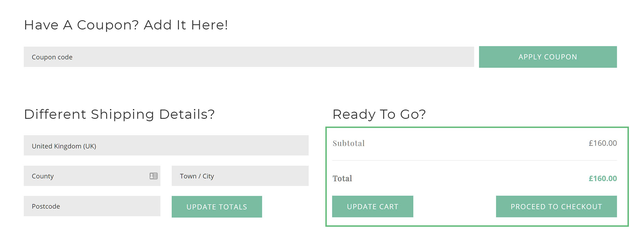Screen dimensions: 644x244
Task: Focus the Coupon code input field
Action: pyautogui.click(x=249, y=57)
